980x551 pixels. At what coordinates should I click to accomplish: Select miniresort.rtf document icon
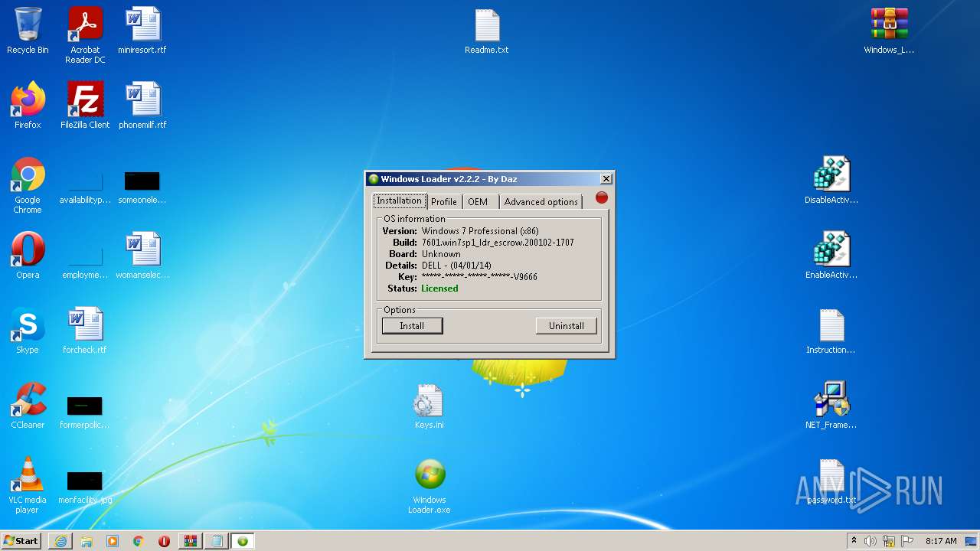point(142,31)
